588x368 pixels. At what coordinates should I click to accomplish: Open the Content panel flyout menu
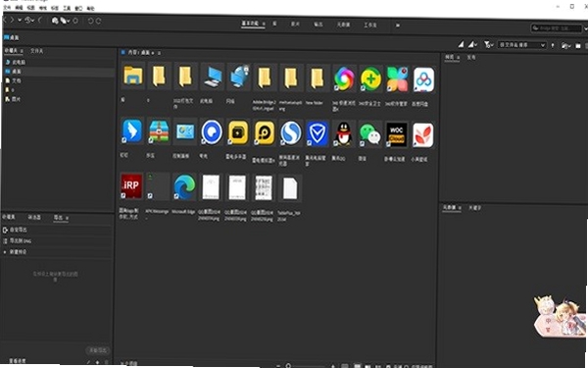point(159,53)
